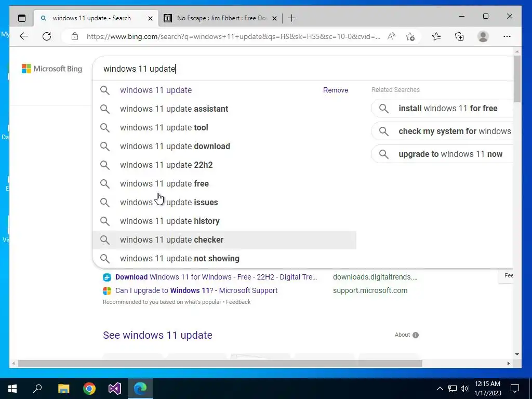Open 'Download Windows 11 for Windows - Free' link

pos(216,277)
